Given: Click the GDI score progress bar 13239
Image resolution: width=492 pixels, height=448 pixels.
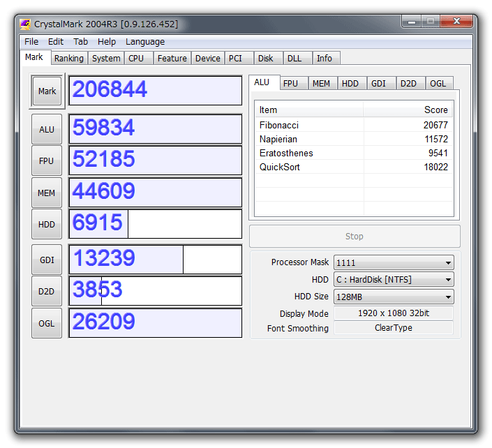Looking at the screenshot, I should [x=156, y=260].
